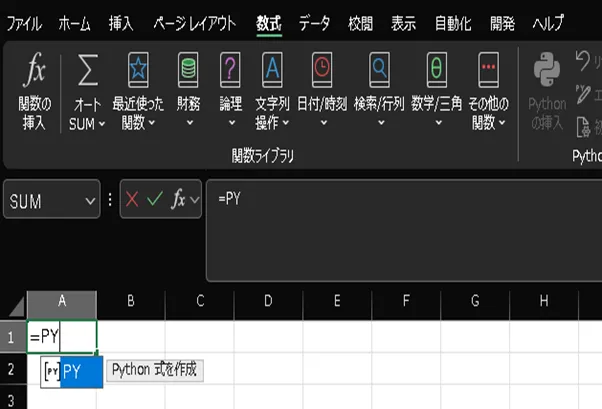The height and width of the screenshot is (409, 602).
Task: Switch to the Data (データ) tab
Action: point(314,23)
